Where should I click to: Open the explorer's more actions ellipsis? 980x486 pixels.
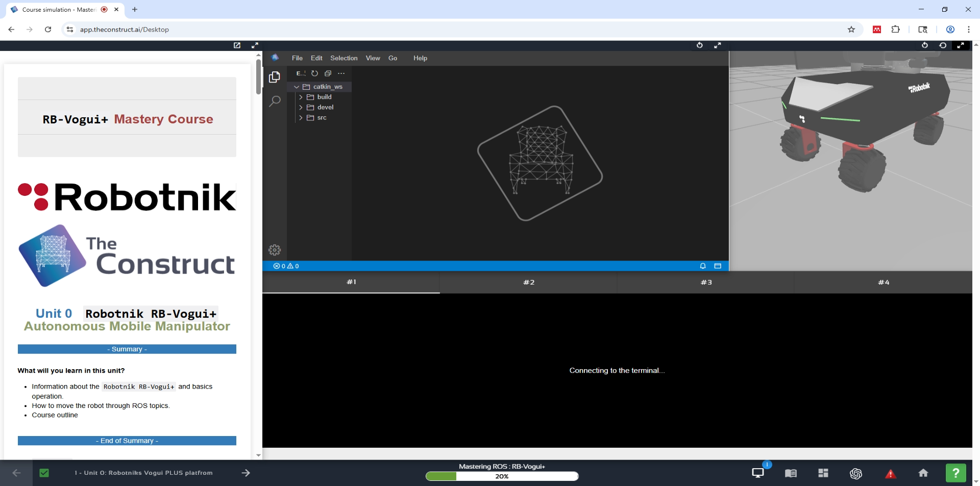341,73
